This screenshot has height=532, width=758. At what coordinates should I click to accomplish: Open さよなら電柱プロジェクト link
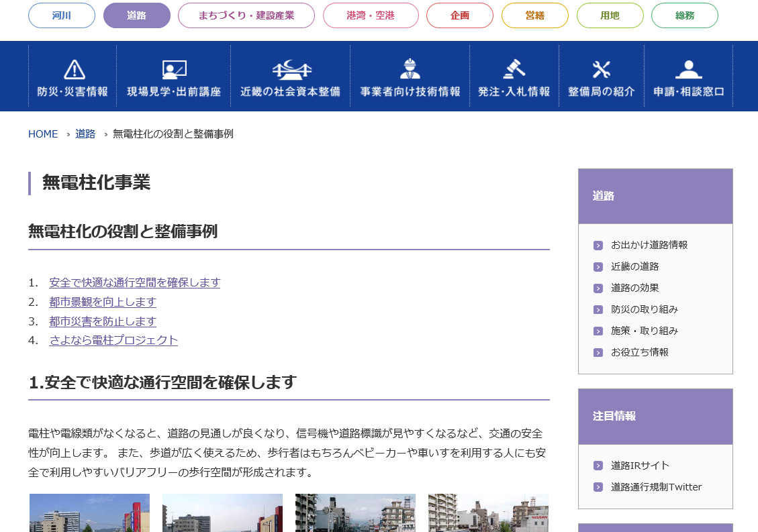coord(113,340)
